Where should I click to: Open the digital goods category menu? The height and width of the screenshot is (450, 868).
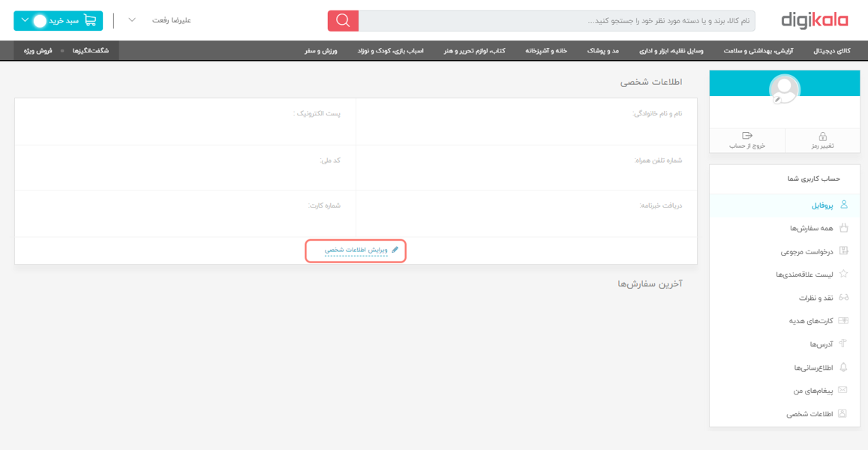click(832, 51)
